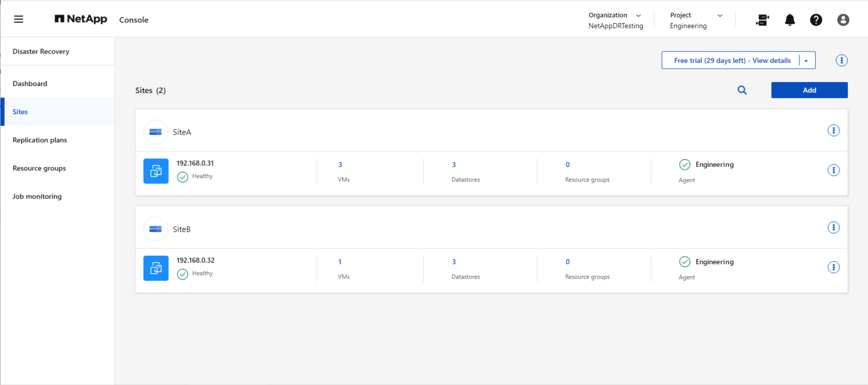
Task: Select Replication plans in the sidebar
Action: [x=40, y=140]
